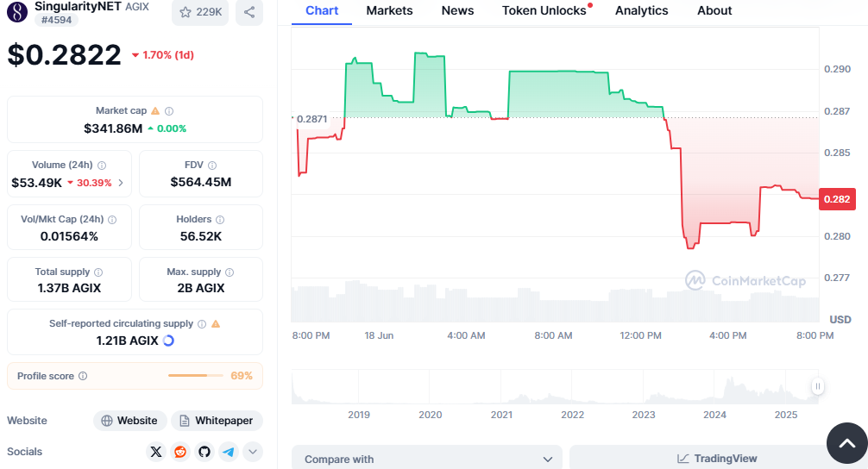Screen dimensions: 868x469
Task: Click the $0.2822 price text
Action: tap(64, 55)
